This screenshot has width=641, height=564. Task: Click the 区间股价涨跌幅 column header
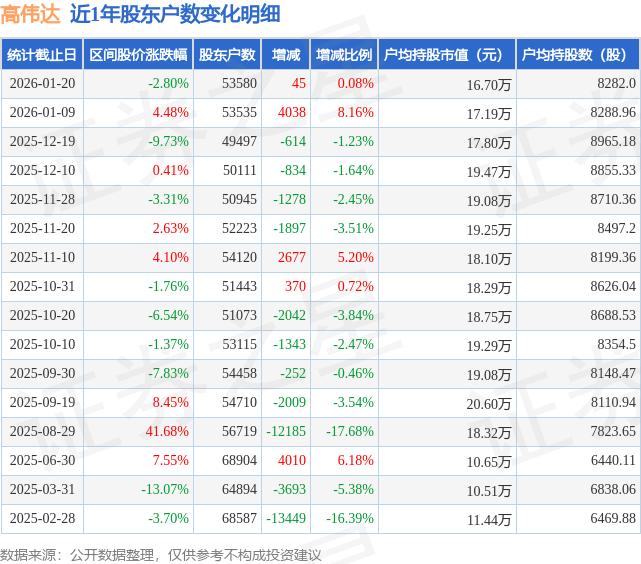click(138, 54)
